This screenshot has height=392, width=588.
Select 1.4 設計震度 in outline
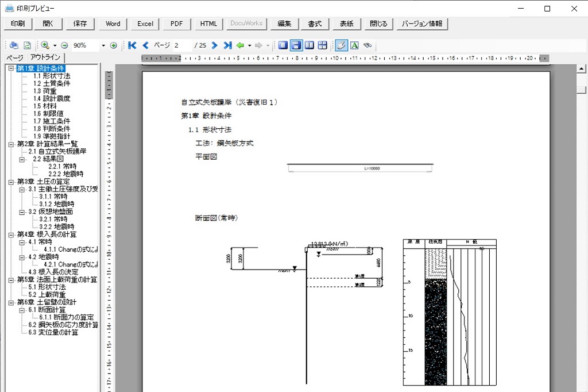coord(51,98)
